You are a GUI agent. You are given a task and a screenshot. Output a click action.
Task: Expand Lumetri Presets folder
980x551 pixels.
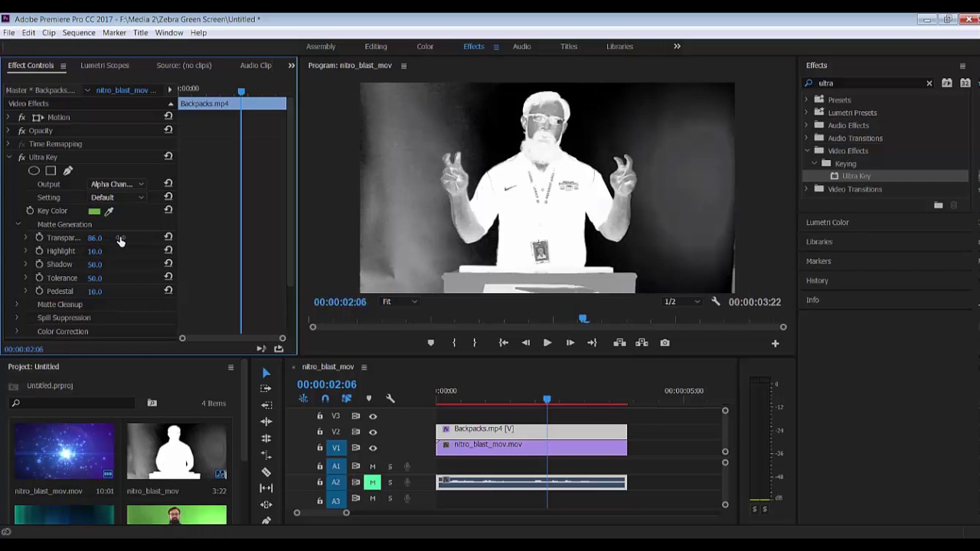tap(806, 112)
